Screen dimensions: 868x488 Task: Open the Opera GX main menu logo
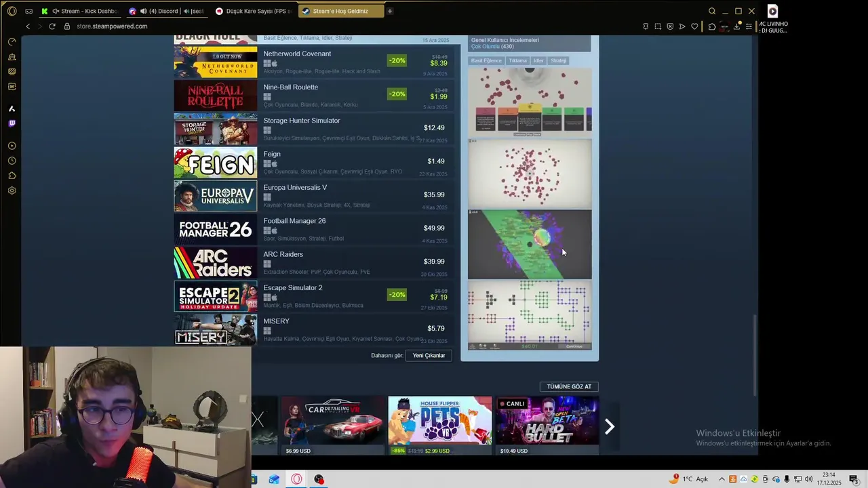12,11
